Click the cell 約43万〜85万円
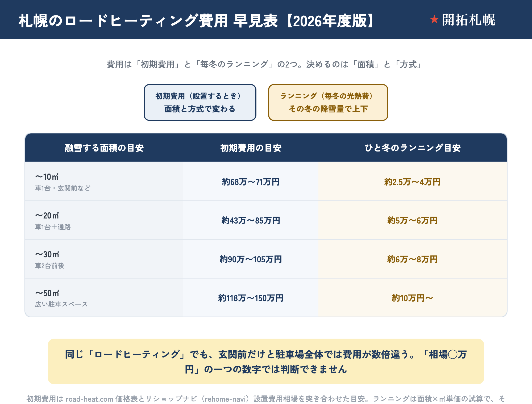Image resolution: width=532 pixels, height=404 pixels. (251, 220)
